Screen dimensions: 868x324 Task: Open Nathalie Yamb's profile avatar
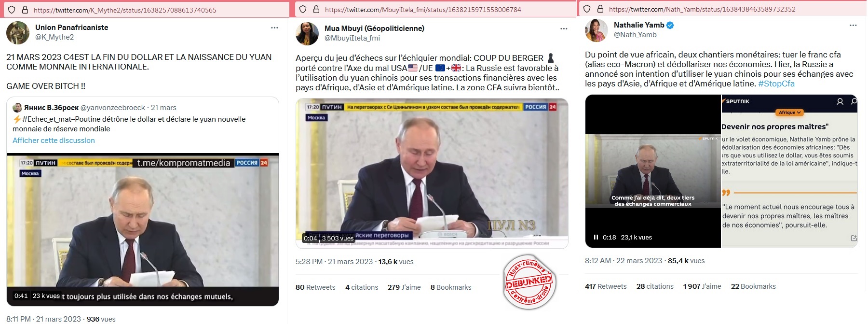(597, 30)
